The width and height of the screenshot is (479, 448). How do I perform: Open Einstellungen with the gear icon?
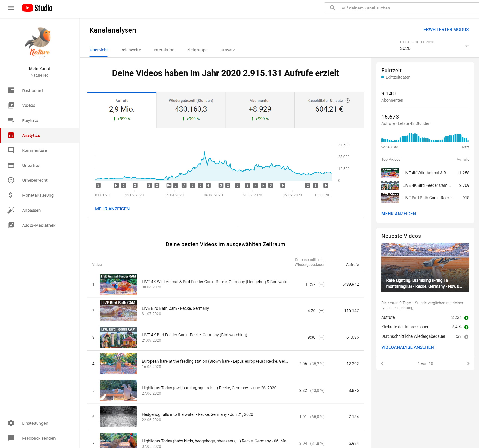point(11,423)
